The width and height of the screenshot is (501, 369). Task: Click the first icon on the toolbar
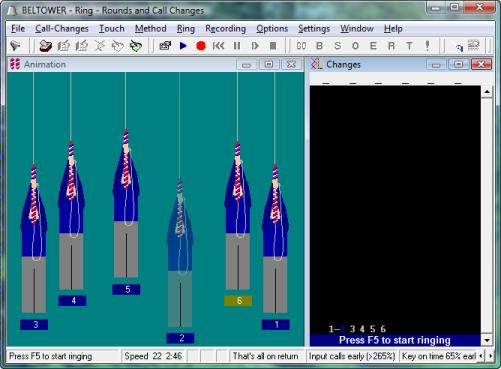[15, 46]
